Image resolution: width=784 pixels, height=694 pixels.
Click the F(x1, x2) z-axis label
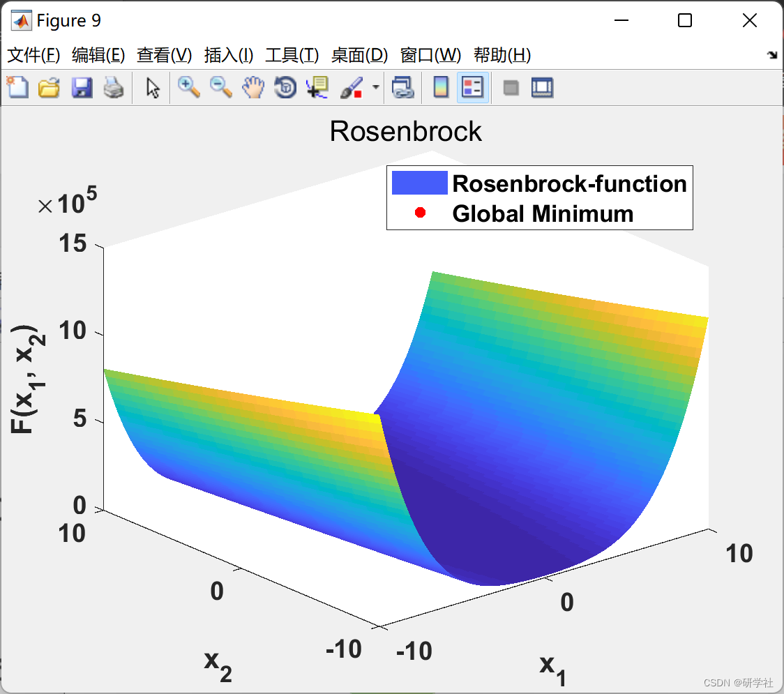(27, 379)
